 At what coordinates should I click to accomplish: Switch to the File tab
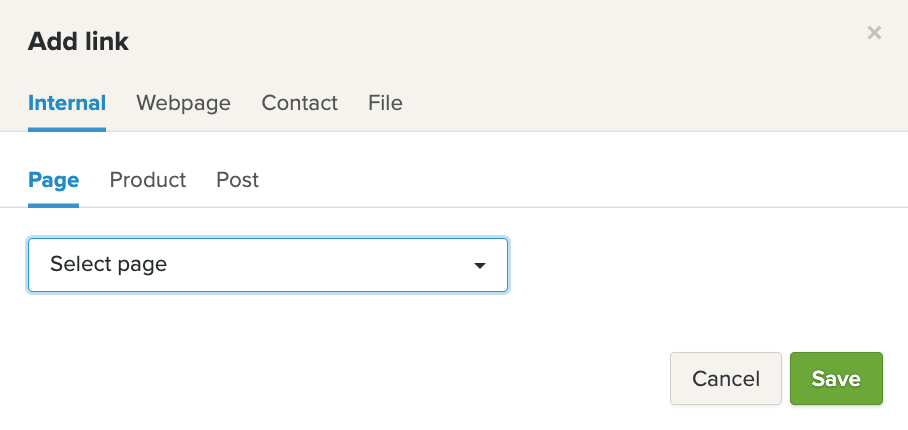click(x=385, y=103)
